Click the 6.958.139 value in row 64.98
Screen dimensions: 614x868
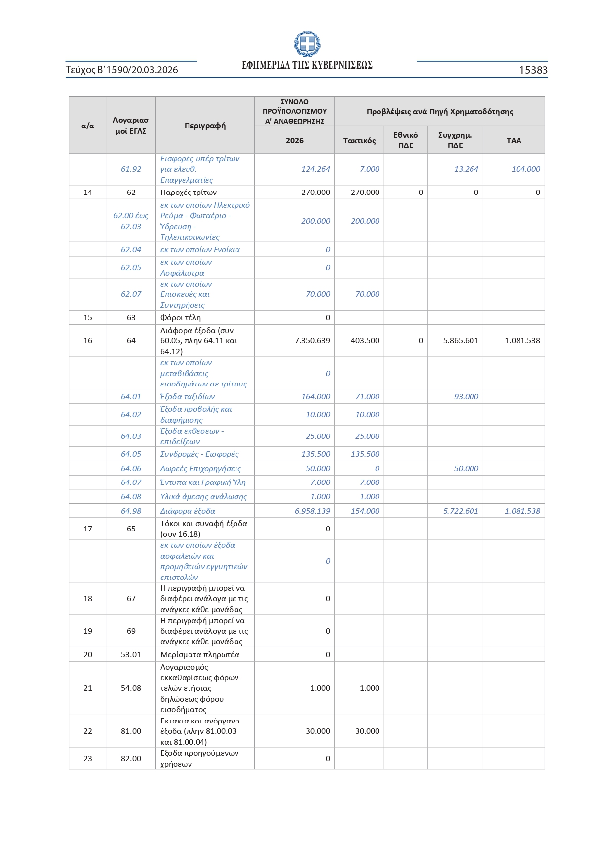[312, 511]
